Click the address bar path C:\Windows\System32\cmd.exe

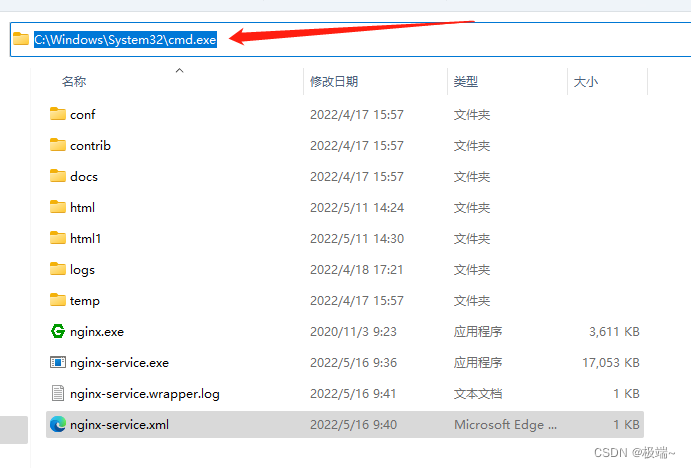[x=125, y=40]
